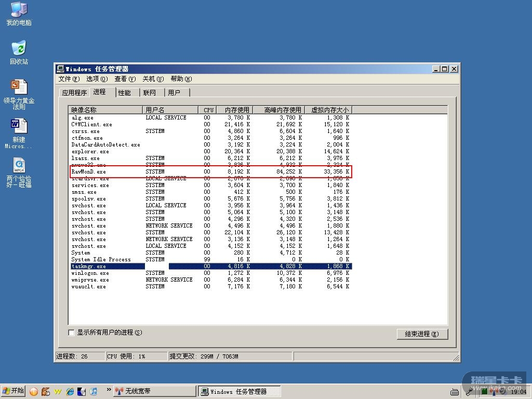The width and height of the screenshot is (532, 399).
Task: Maximize the Task Manager window
Action: pyautogui.click(x=445, y=69)
